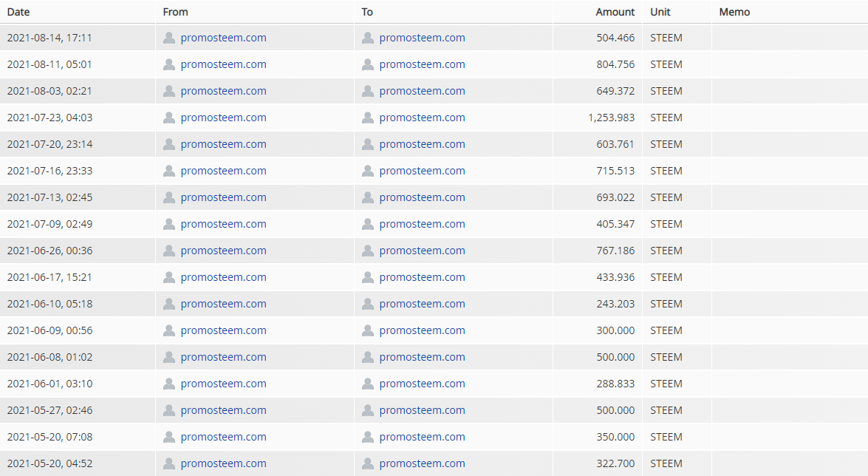Click the From avatar on the 2021-05-27 row

click(x=168, y=410)
